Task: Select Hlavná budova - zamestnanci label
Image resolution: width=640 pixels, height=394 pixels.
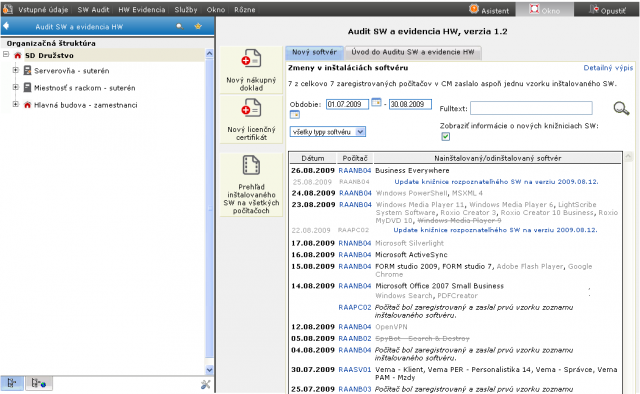Action: tap(86, 105)
